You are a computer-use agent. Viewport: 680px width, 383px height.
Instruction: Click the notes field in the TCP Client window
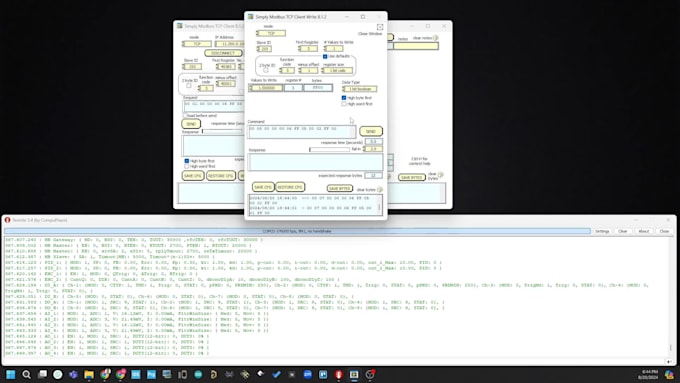416,46
